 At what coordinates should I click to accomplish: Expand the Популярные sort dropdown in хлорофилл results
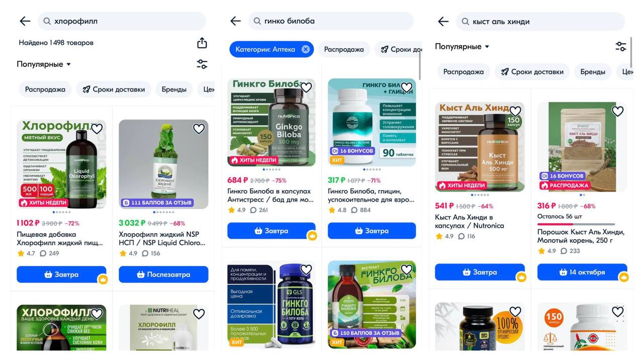click(x=44, y=64)
